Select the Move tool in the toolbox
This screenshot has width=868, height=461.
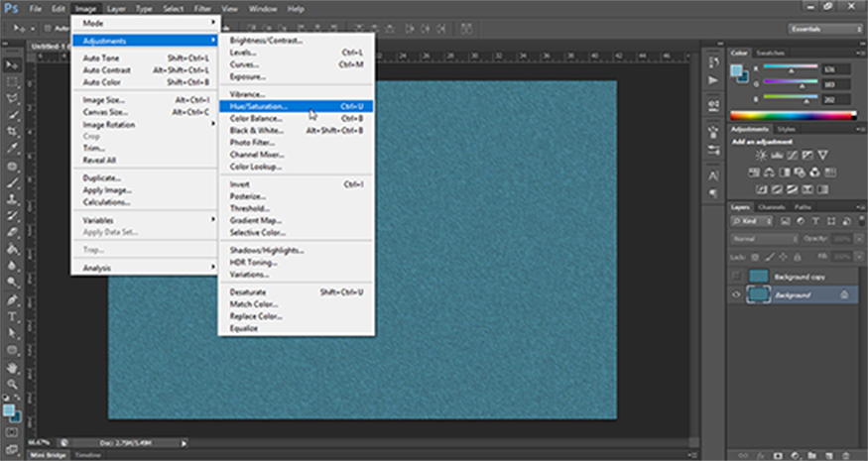(x=13, y=64)
